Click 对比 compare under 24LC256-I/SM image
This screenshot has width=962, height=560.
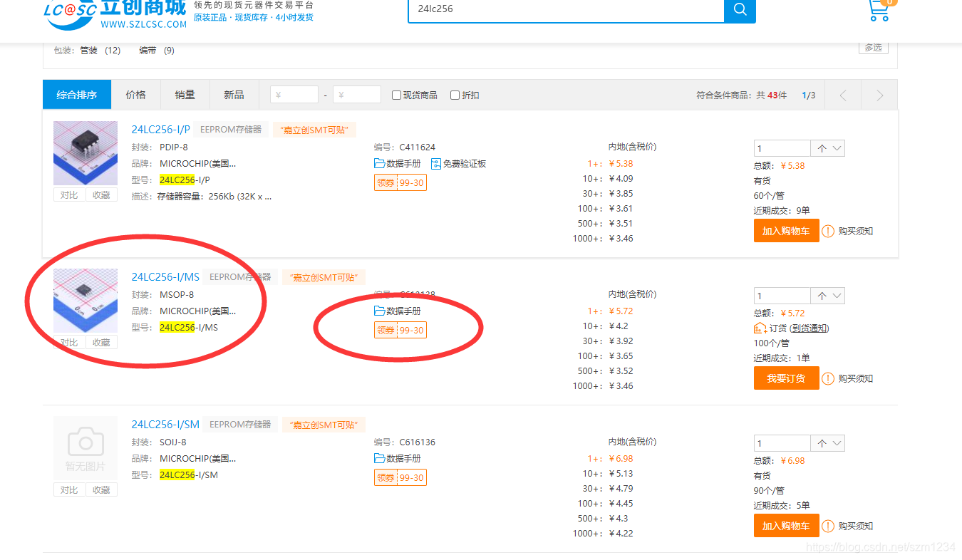(x=69, y=490)
